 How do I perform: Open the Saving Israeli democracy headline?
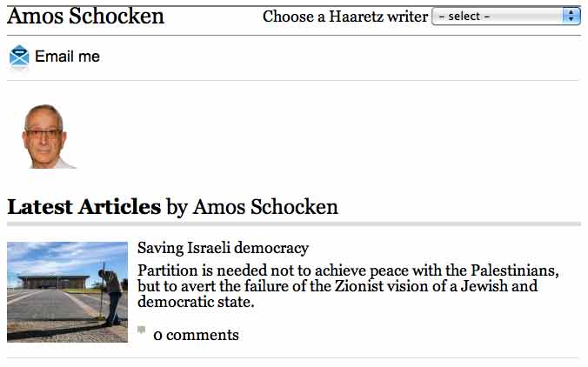[x=223, y=248]
